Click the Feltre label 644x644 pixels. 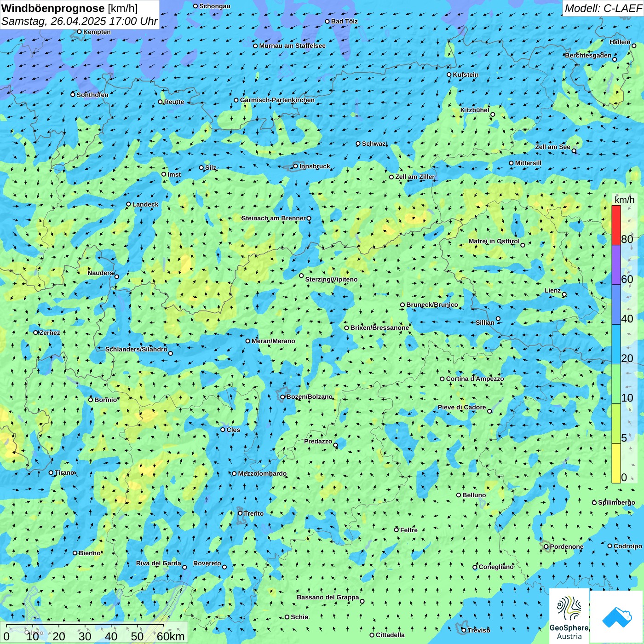coord(409,530)
